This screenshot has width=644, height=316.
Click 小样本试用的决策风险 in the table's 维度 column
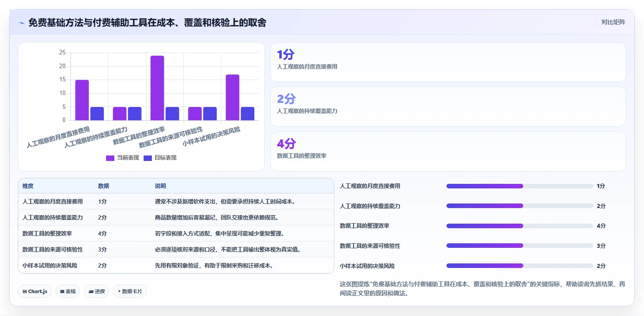tap(50, 265)
